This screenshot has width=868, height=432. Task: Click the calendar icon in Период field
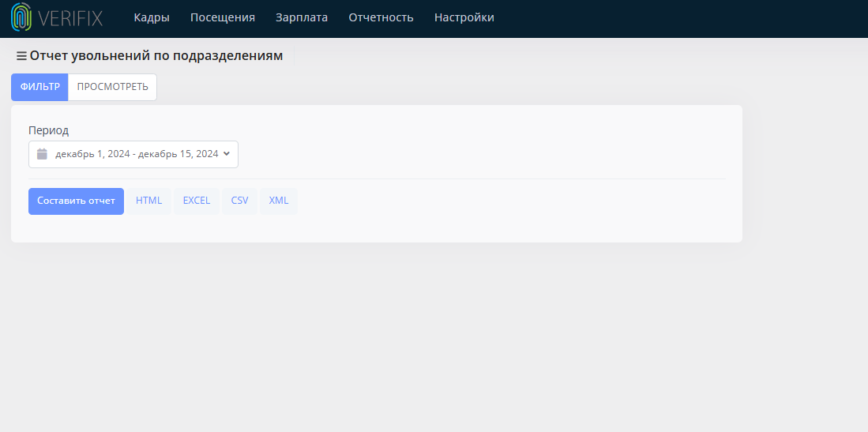click(x=42, y=154)
